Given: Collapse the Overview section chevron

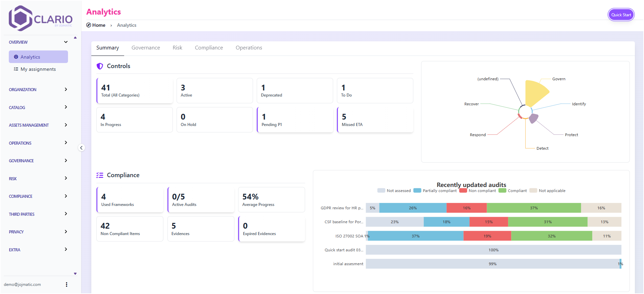Looking at the screenshot, I should pyautogui.click(x=66, y=42).
